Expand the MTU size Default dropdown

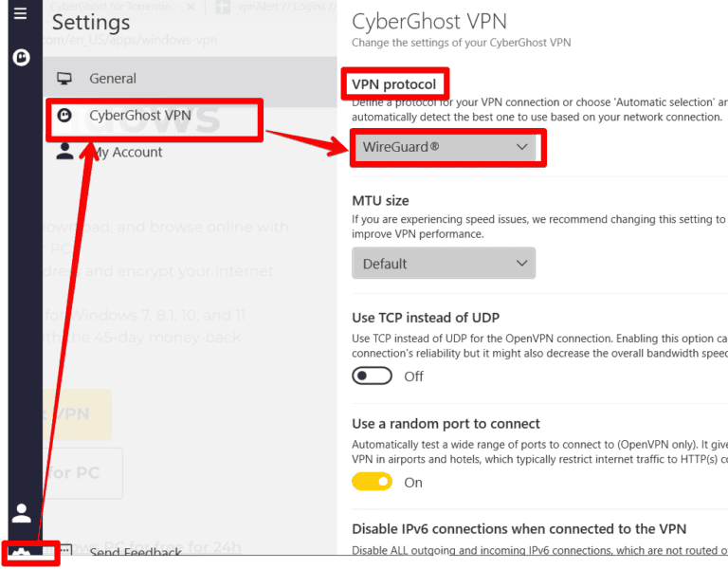pyautogui.click(x=444, y=264)
